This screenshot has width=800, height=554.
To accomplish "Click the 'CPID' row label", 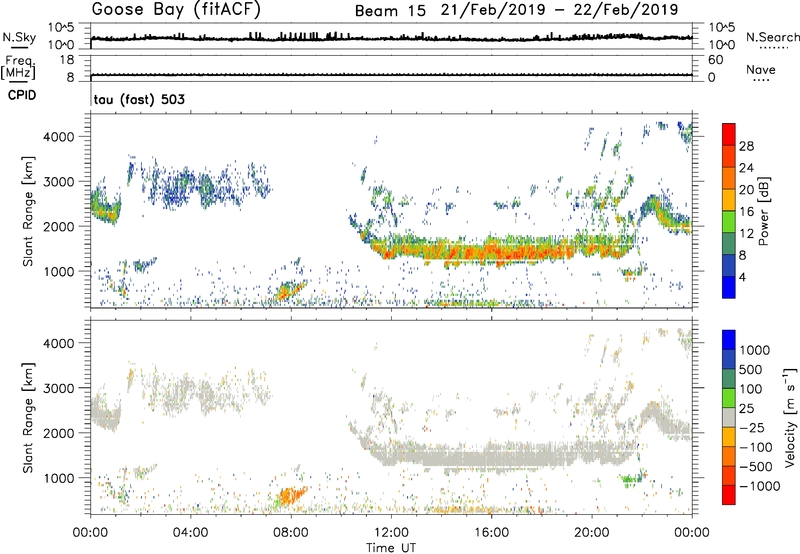I will 22,95.
